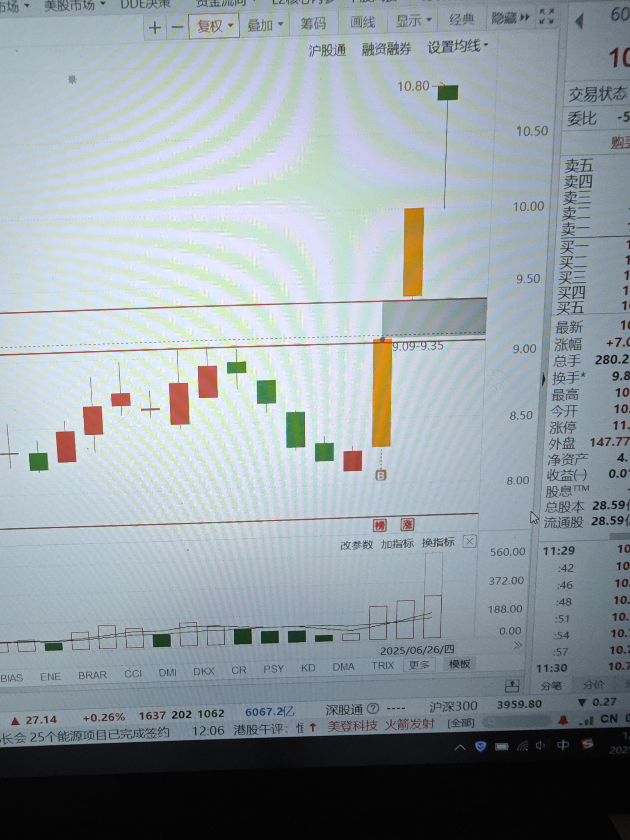Click 加指标 to add an indicator

397,544
